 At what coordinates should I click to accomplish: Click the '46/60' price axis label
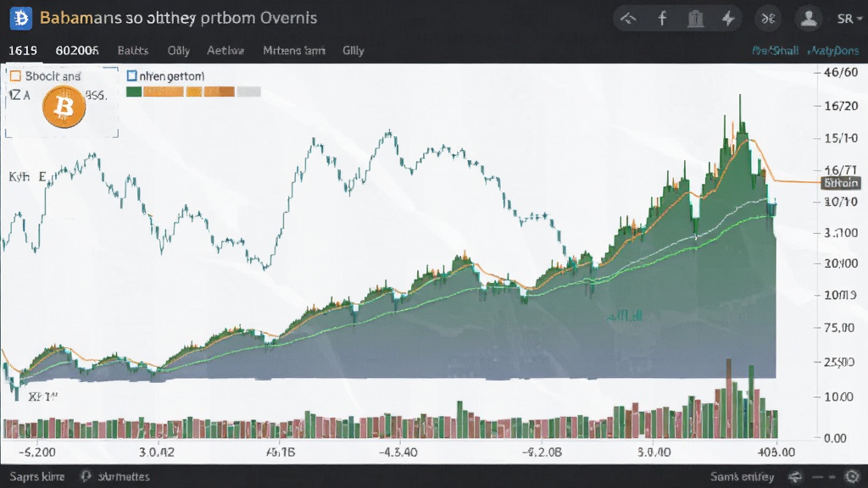[841, 72]
